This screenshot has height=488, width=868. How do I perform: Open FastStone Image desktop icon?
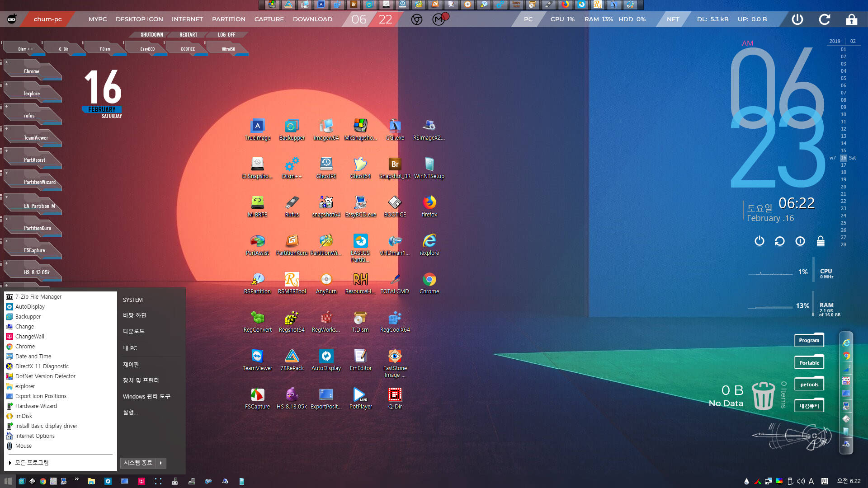(x=395, y=363)
